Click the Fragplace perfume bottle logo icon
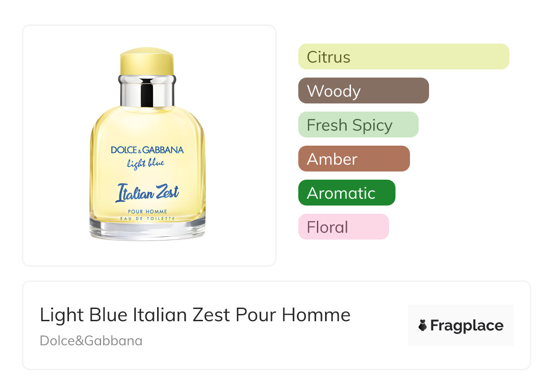Viewport: 553px width, 392px height. point(423,325)
